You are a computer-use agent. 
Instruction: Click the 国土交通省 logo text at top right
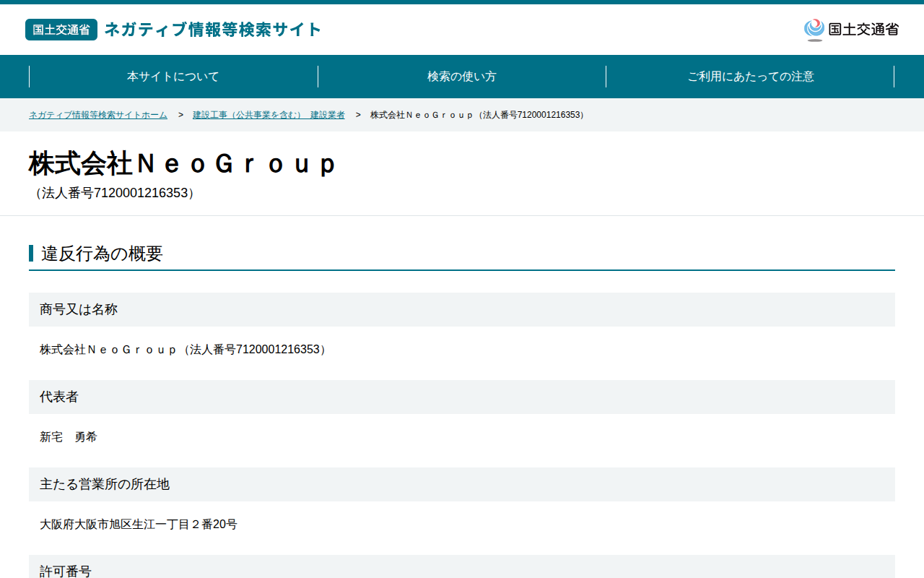[x=863, y=30]
